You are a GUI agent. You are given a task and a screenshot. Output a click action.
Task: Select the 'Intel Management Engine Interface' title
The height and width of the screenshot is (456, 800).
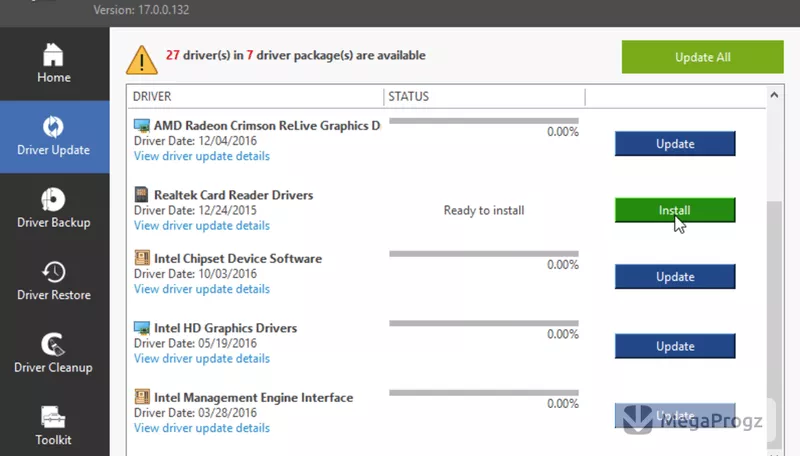click(254, 397)
